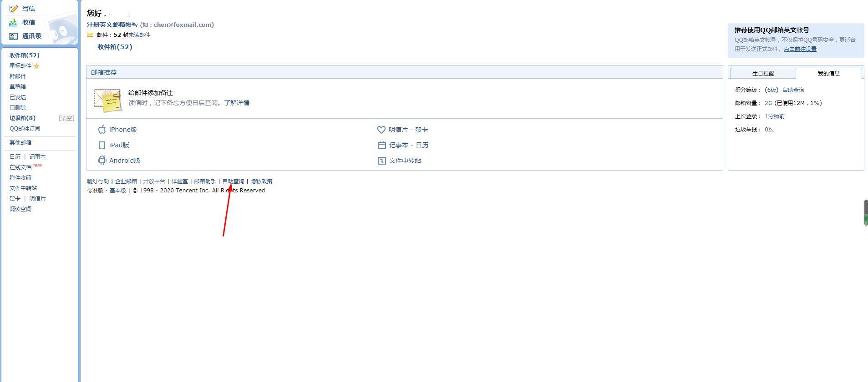Click the Apple icon for iPhone版

(102, 130)
